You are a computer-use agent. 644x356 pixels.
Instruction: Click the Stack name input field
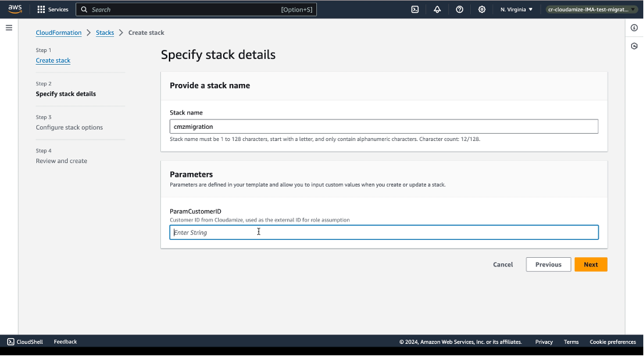coord(383,127)
